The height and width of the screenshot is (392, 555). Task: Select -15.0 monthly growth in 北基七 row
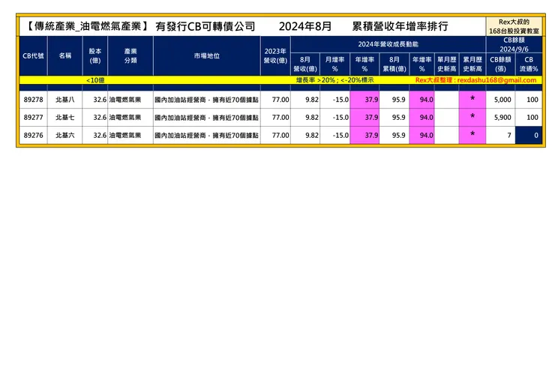point(334,118)
